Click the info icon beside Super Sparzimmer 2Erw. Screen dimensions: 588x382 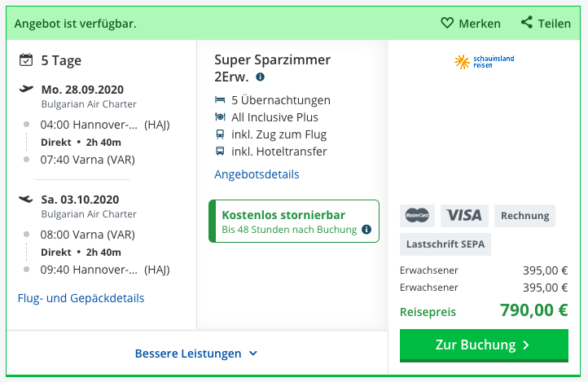[x=260, y=77]
